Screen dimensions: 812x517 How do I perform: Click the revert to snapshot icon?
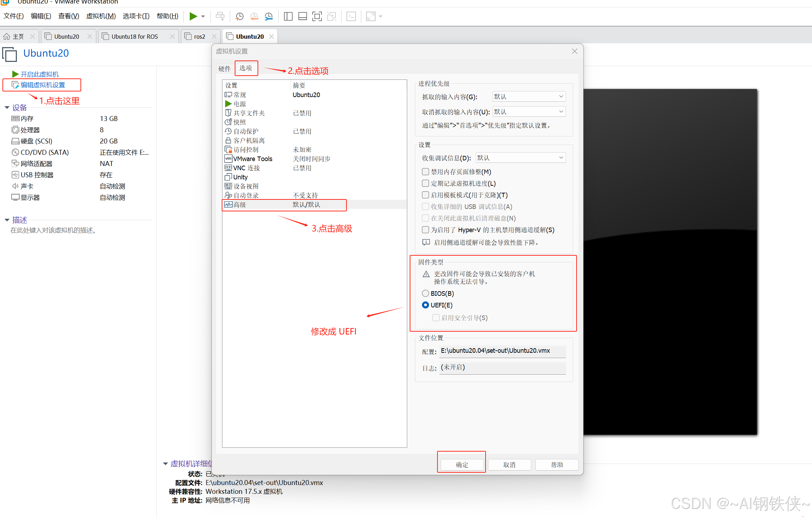(x=254, y=16)
